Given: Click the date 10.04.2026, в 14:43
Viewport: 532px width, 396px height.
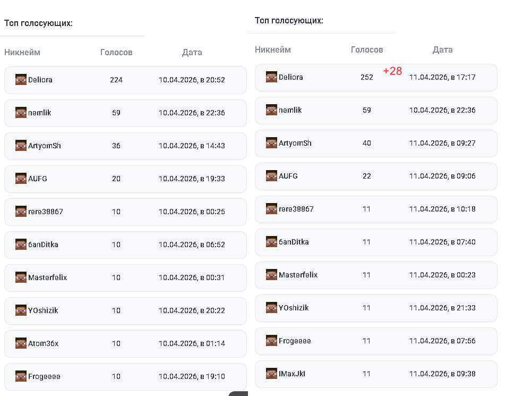Looking at the screenshot, I should [192, 146].
